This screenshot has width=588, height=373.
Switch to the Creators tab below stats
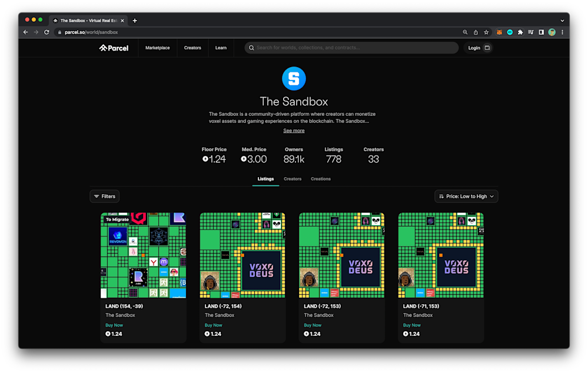293,179
